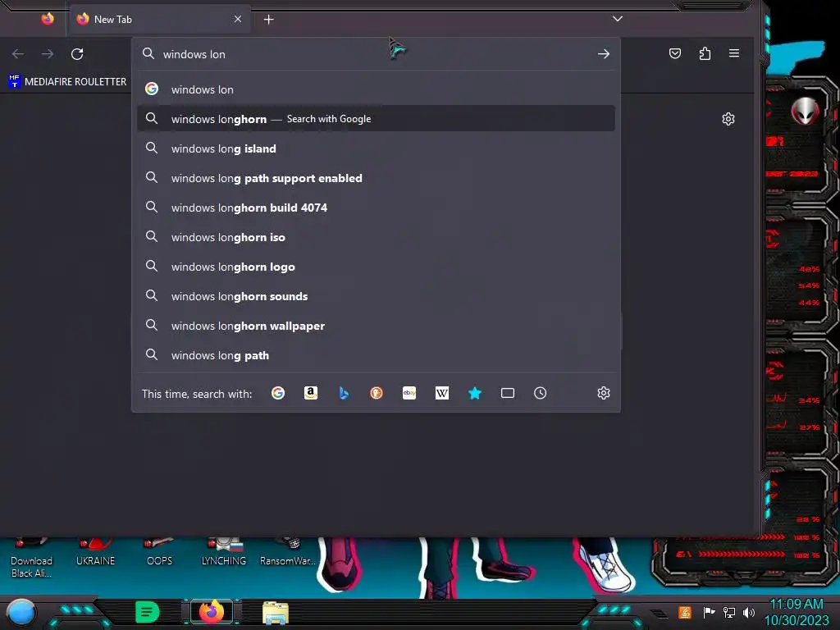Click the Alienware alien head gadget

(x=806, y=112)
